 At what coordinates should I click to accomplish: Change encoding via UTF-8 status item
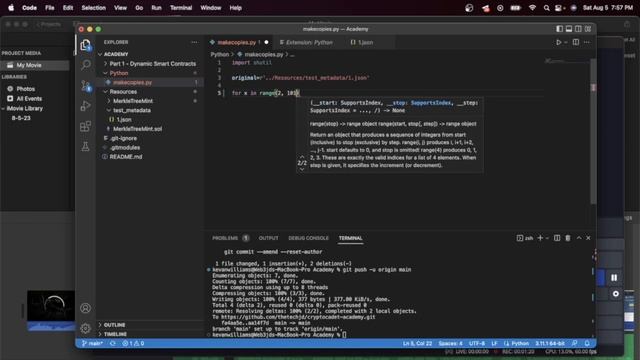tap(477, 343)
